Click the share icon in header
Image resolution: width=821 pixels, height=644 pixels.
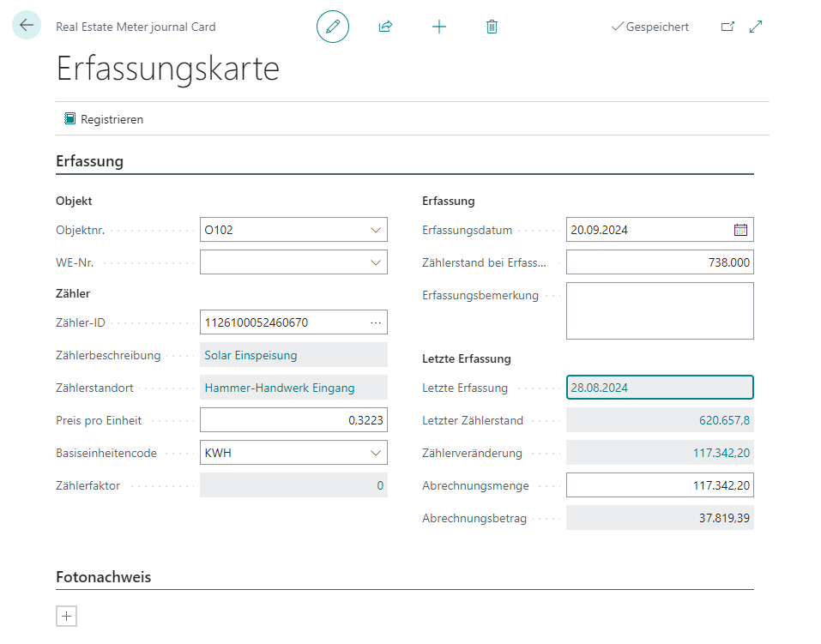tap(385, 27)
